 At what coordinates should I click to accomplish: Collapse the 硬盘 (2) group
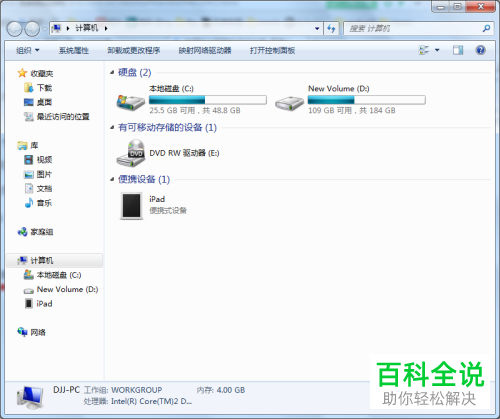point(112,72)
